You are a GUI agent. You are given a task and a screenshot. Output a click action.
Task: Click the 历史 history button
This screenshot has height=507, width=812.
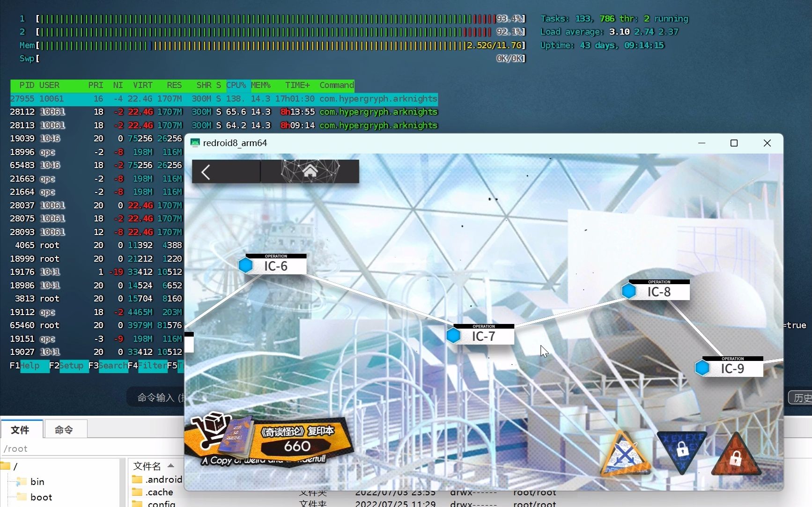click(800, 398)
